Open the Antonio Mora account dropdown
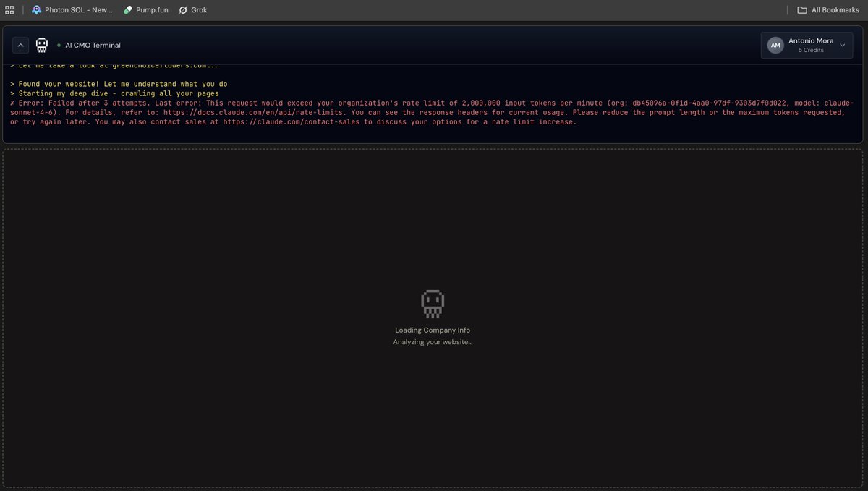Image resolution: width=868 pixels, height=491 pixels. pos(808,45)
